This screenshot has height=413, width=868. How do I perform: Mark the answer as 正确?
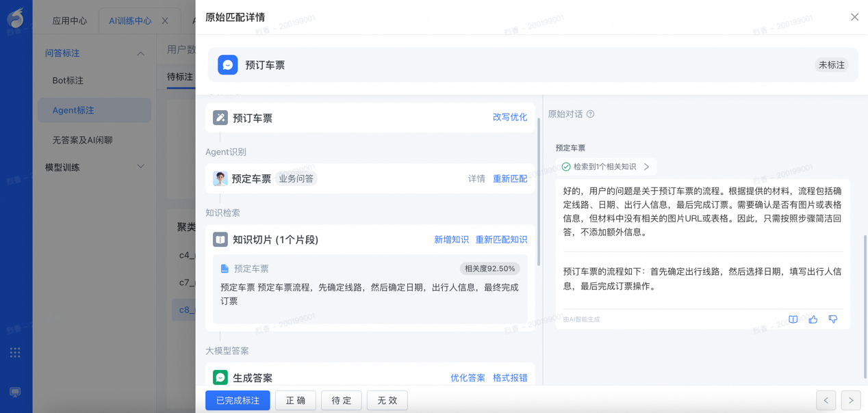coord(296,401)
